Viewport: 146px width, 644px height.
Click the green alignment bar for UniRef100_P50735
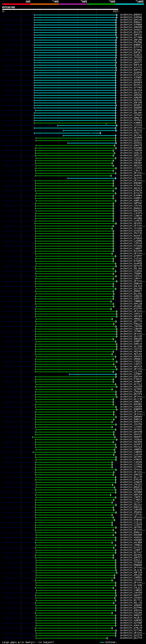coord(75,233)
